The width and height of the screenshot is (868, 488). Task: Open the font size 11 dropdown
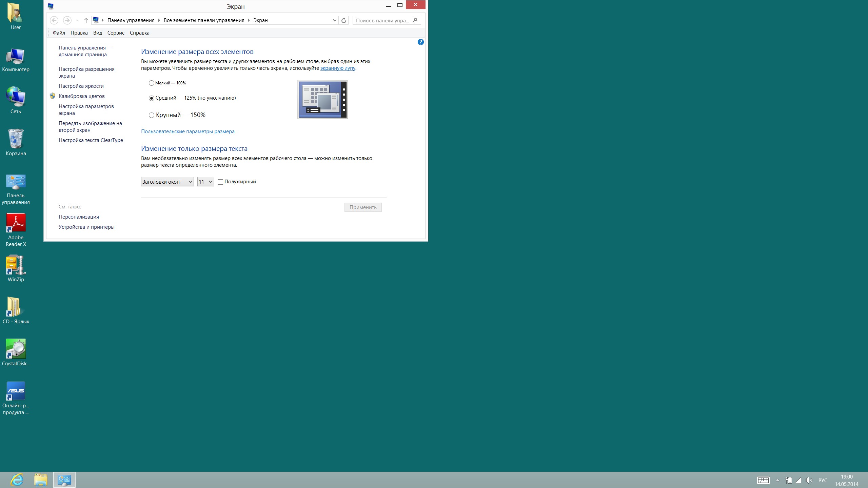205,182
